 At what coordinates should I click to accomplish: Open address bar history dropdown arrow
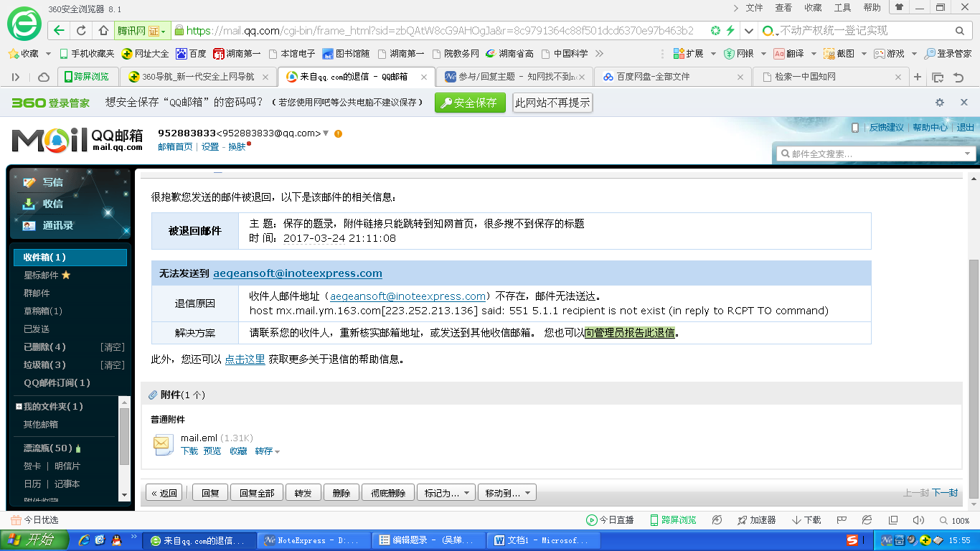point(750,31)
